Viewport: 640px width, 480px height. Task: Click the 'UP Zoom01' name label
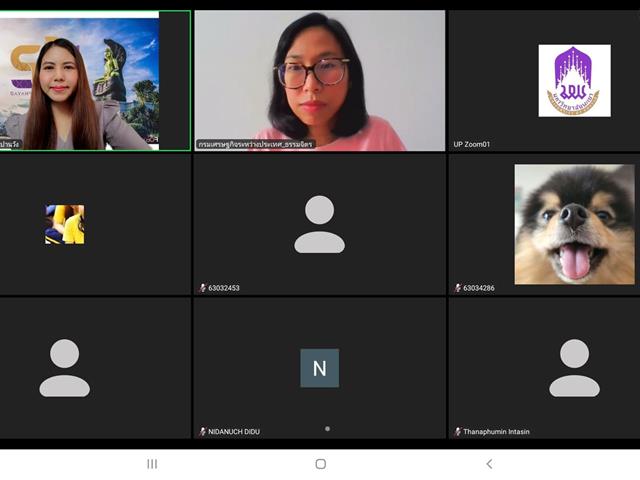472,144
